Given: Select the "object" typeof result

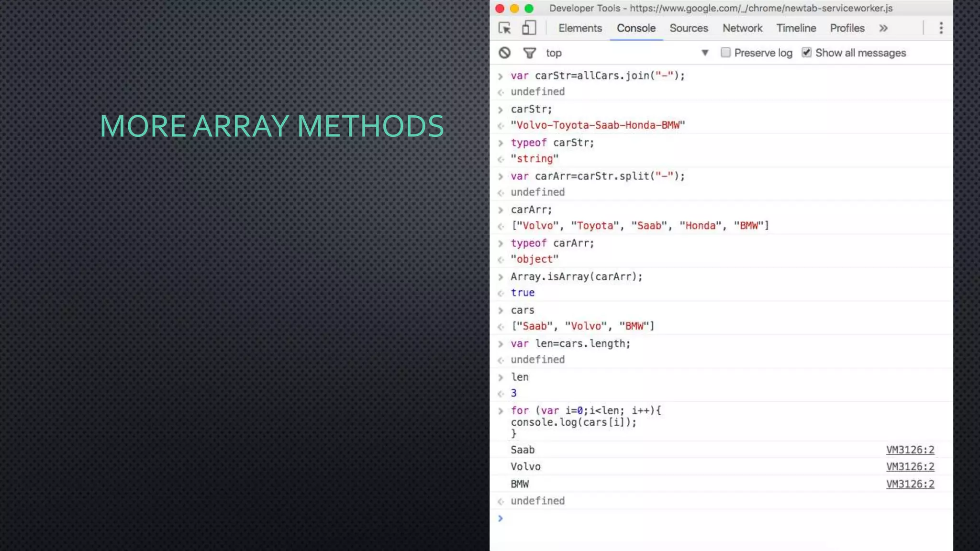Looking at the screenshot, I should pos(535,259).
